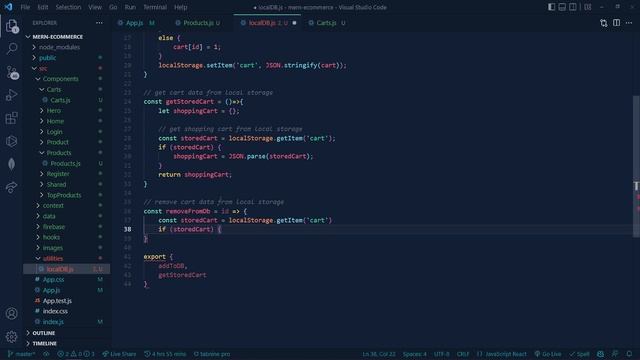Click the sync changes icon in the status bar
This screenshot has width=640, height=360.
[x=46, y=354]
